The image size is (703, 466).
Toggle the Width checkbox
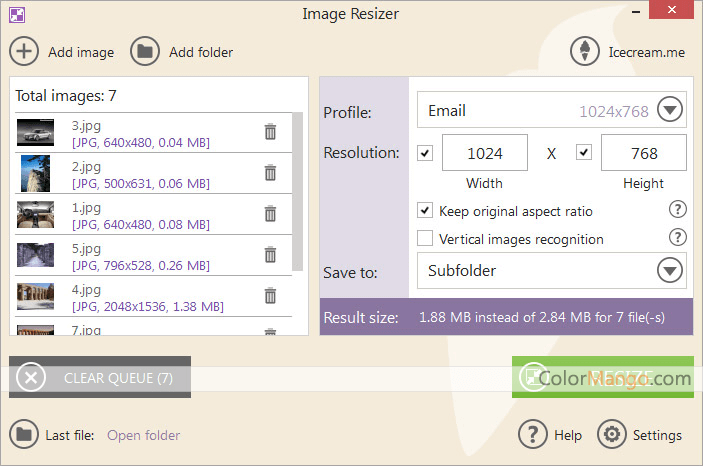[425, 153]
